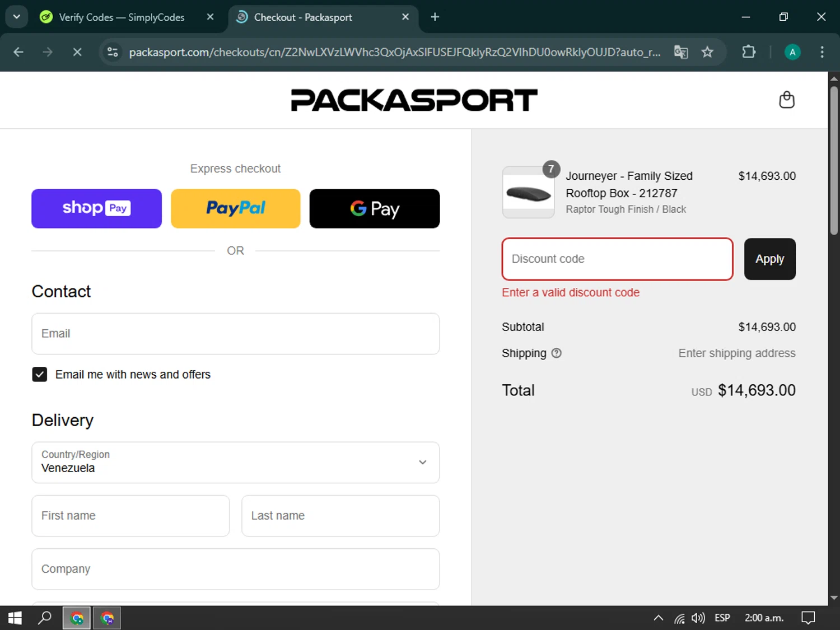Click the USD $14,693.00 total amount
This screenshot has height=630, width=840.
click(743, 390)
